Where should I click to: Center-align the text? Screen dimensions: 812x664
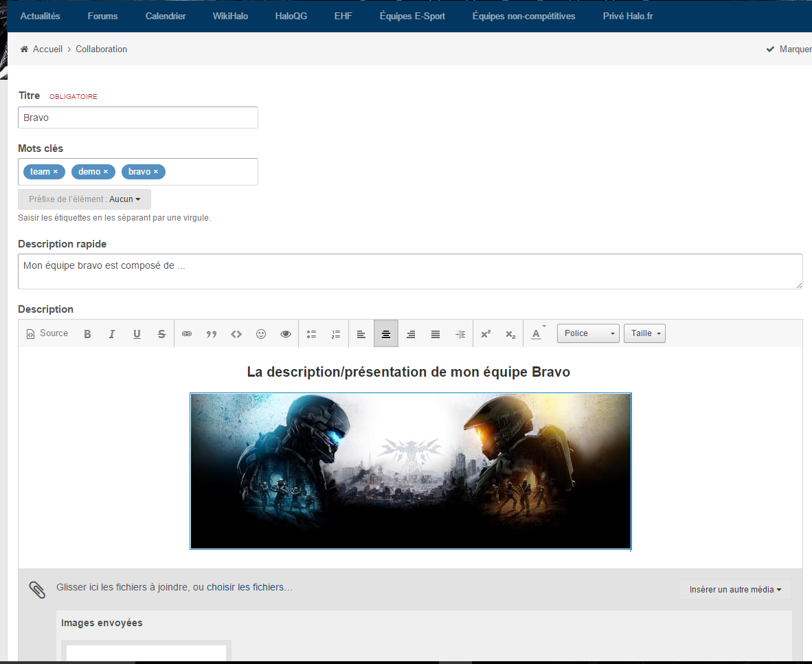coord(386,334)
